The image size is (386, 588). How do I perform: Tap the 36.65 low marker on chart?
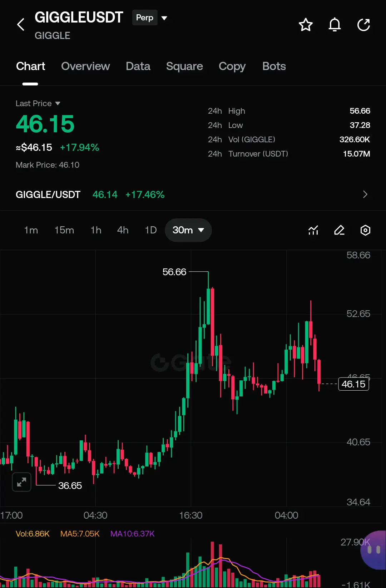tap(70, 485)
